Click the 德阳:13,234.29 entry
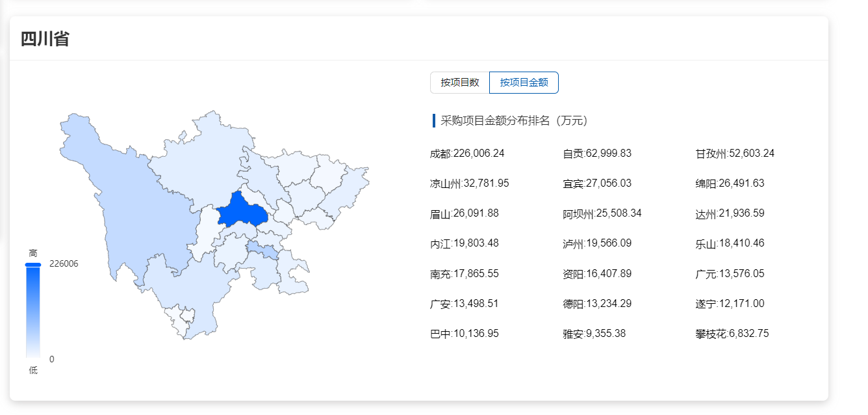The image size is (868, 415). coord(597,304)
